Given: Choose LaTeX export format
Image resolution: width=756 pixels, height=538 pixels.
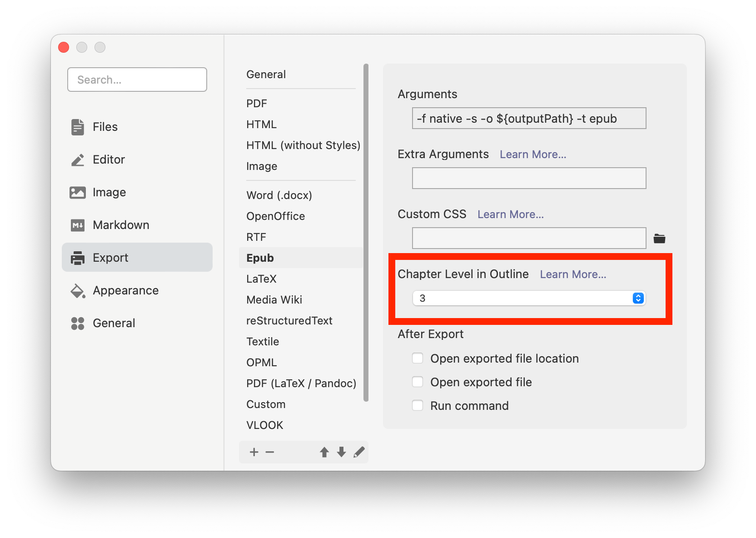Looking at the screenshot, I should coord(261,279).
